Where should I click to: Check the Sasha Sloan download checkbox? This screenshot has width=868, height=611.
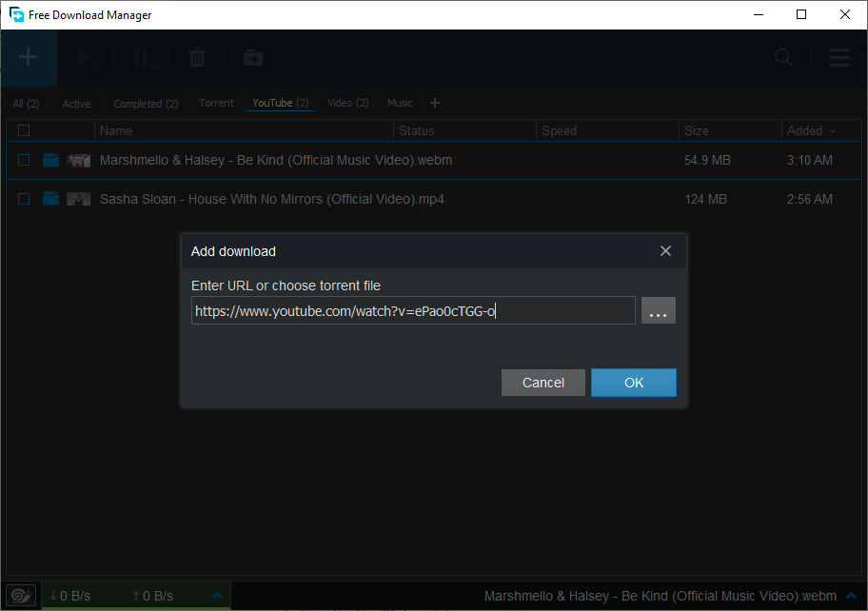click(24, 199)
